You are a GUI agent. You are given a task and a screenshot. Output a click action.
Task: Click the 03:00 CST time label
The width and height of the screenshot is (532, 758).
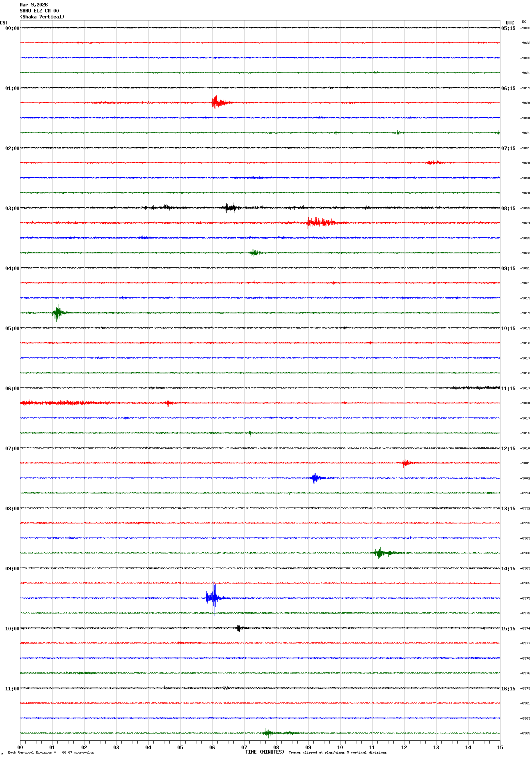tap(12, 209)
